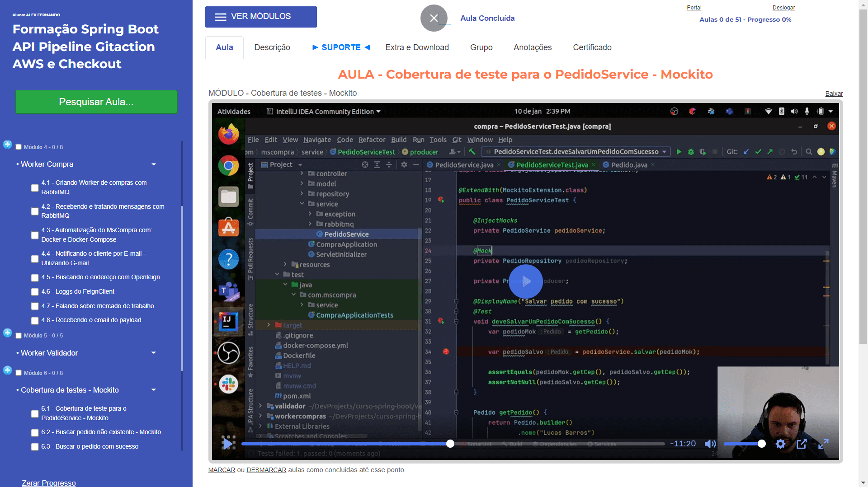This screenshot has width=868, height=487.
Task: Click the Ubuntu Software icon in the video's dock
Action: [229, 228]
